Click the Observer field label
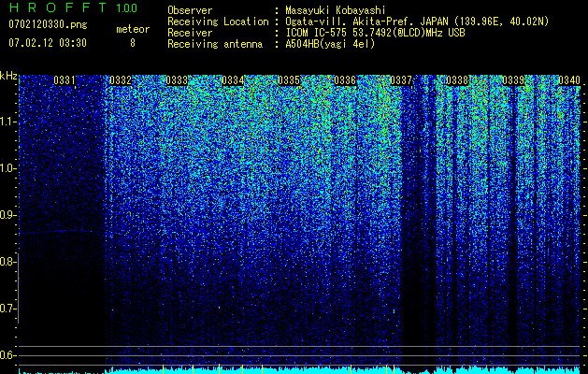 [190, 10]
